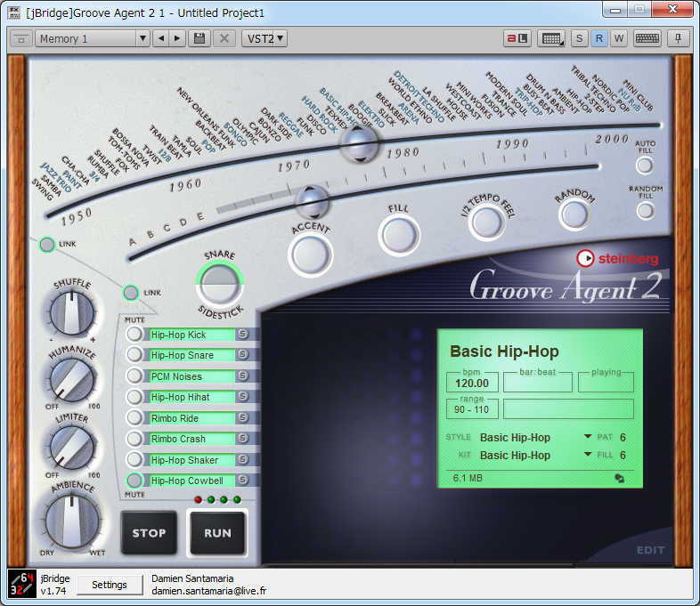Go to previous preset arrow
The height and width of the screenshot is (606, 700).
pos(161,39)
